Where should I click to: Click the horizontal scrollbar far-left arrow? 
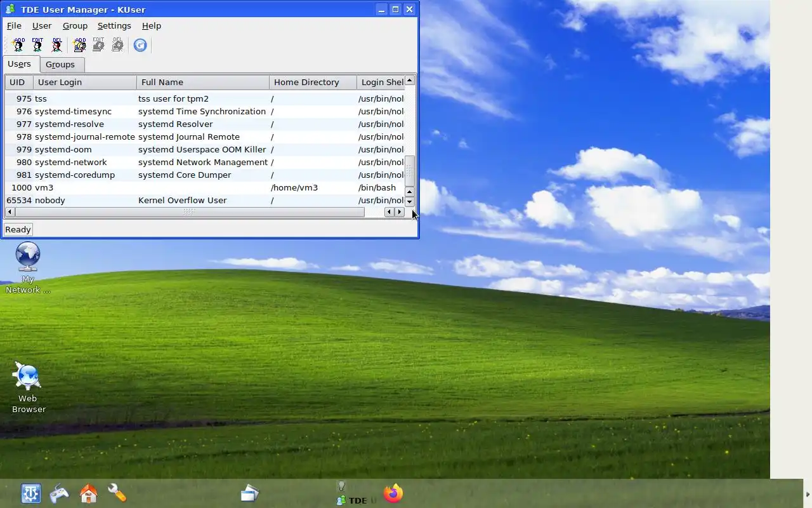coord(10,212)
